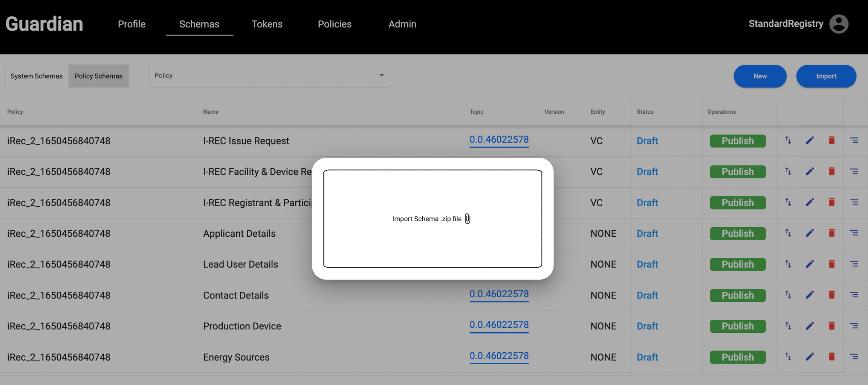This screenshot has width=868, height=385.
Task: Delete the Applicant Details schema via trash icon
Action: [831, 233]
